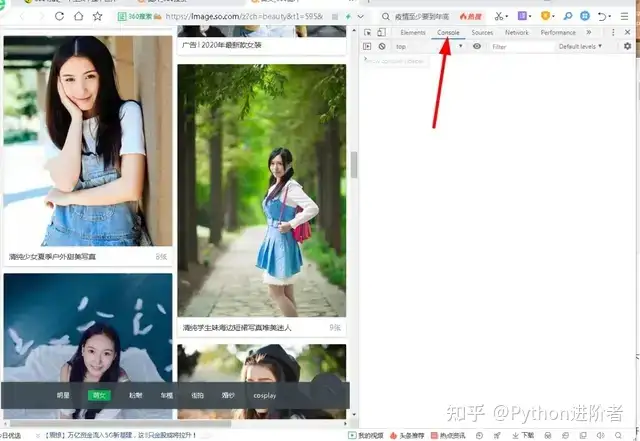Open the Sources tab

pos(482,32)
